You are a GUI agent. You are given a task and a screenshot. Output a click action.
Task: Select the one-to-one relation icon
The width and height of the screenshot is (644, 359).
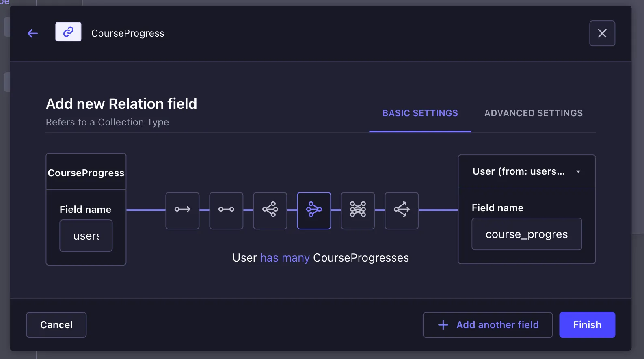click(226, 211)
